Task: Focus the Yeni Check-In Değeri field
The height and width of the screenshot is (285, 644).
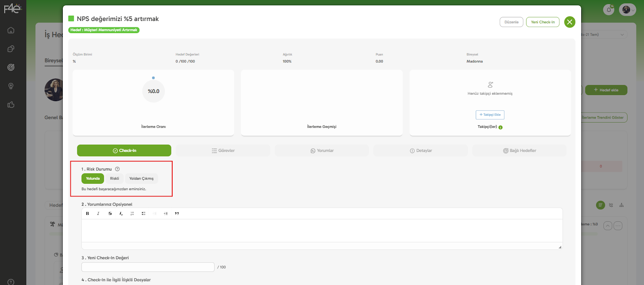Action: [x=148, y=267]
